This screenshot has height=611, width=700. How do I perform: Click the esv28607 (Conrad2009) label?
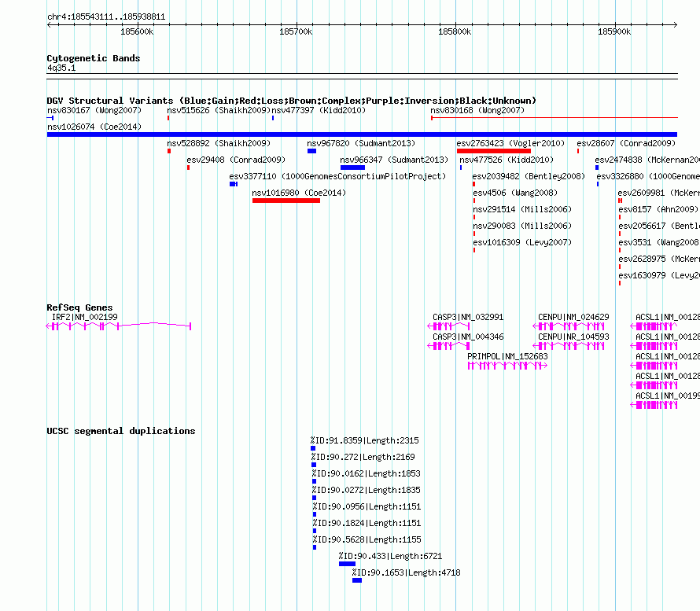[x=626, y=143]
